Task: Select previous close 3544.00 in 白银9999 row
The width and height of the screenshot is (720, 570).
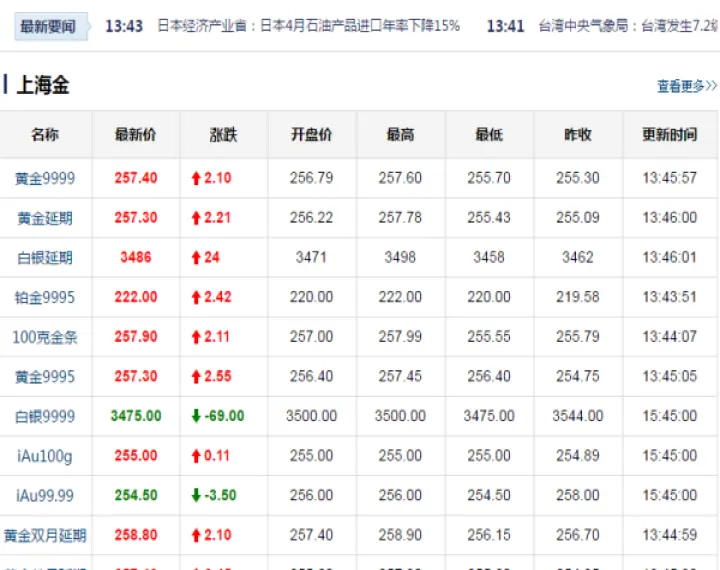Action: click(x=578, y=416)
